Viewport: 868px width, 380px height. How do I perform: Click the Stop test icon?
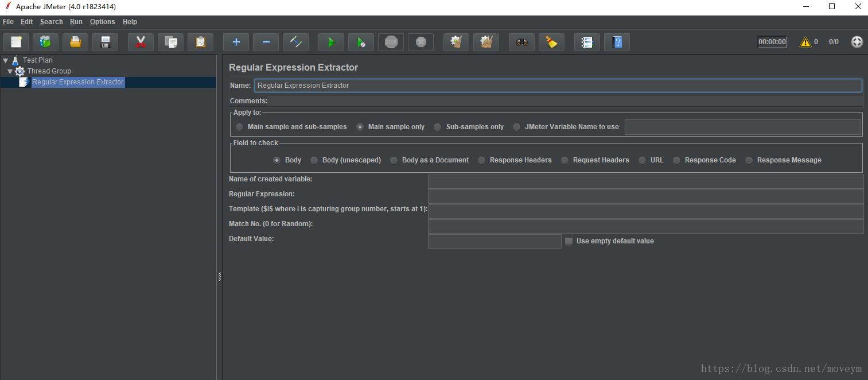[x=391, y=42]
